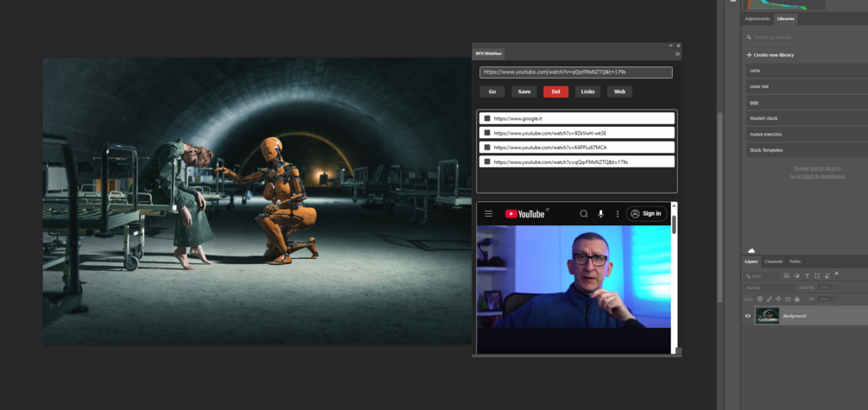
Task: Click Browse shared libraries link
Action: coord(817,168)
